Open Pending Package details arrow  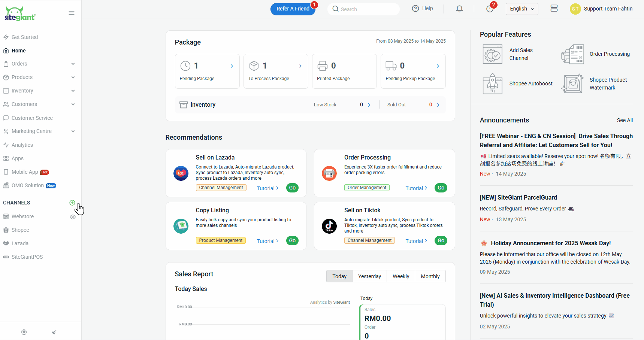coord(232,66)
